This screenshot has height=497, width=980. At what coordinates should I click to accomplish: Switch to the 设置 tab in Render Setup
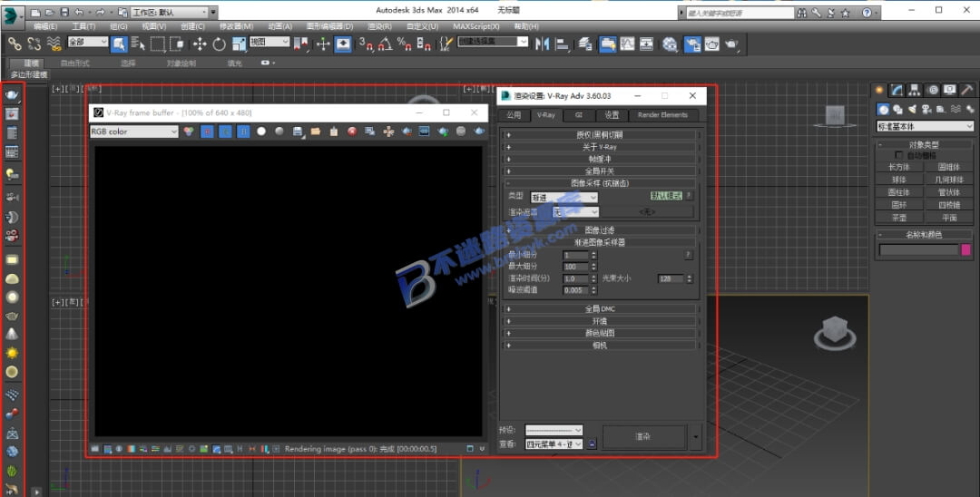pyautogui.click(x=612, y=115)
